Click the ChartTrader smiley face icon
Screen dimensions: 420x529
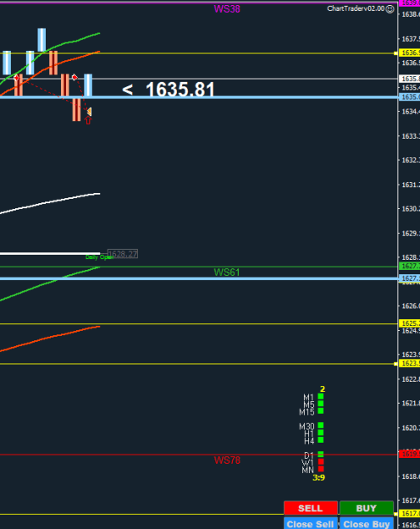pos(390,9)
